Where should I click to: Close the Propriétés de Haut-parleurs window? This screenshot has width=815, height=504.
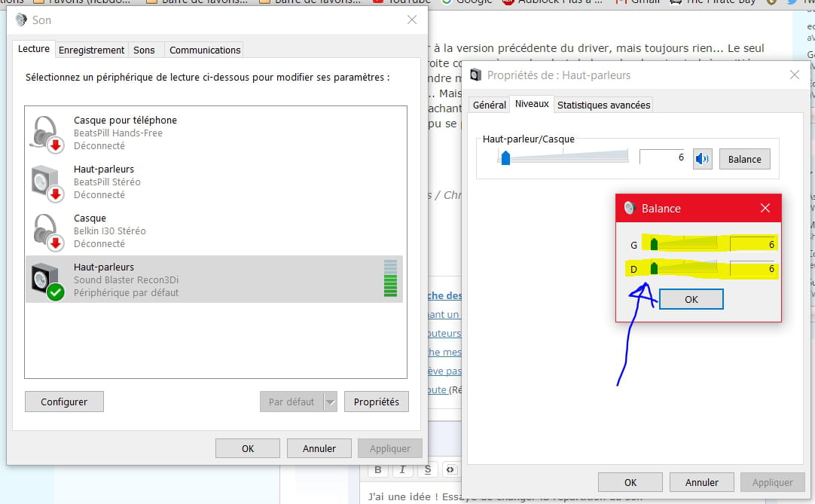pyautogui.click(x=794, y=75)
